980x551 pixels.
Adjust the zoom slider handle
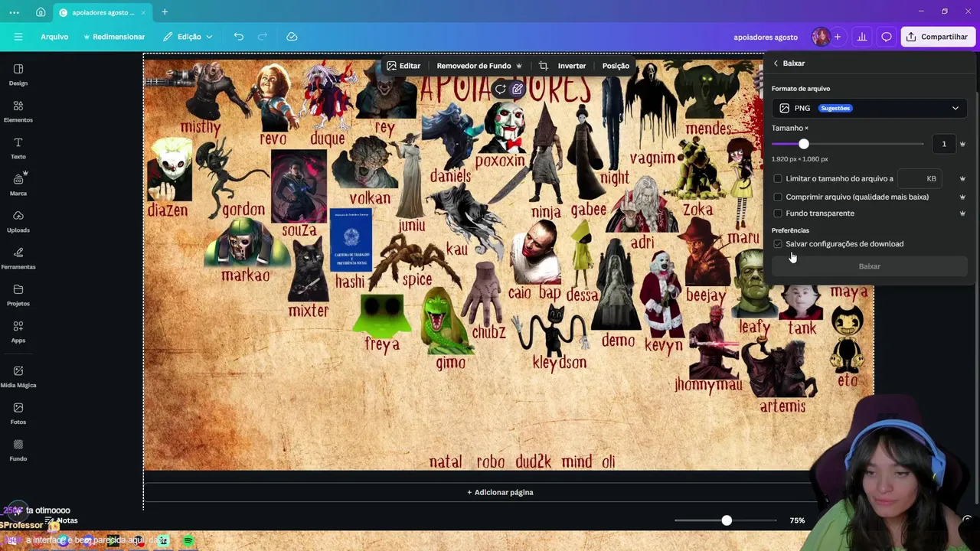click(727, 520)
